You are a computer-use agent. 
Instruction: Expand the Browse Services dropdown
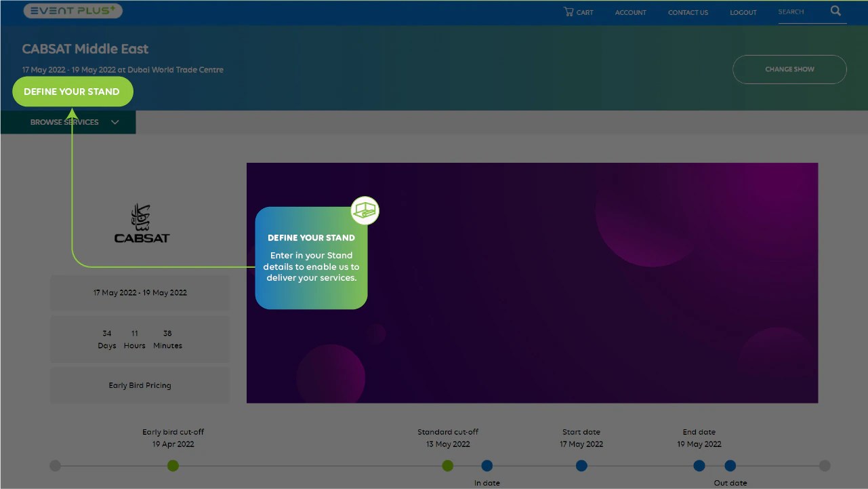coord(68,122)
